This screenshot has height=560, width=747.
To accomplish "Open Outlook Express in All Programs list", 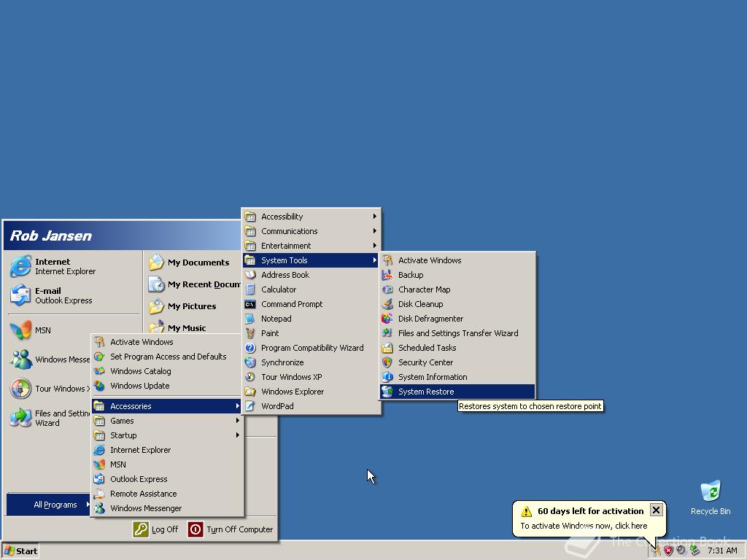I will (x=167, y=479).
